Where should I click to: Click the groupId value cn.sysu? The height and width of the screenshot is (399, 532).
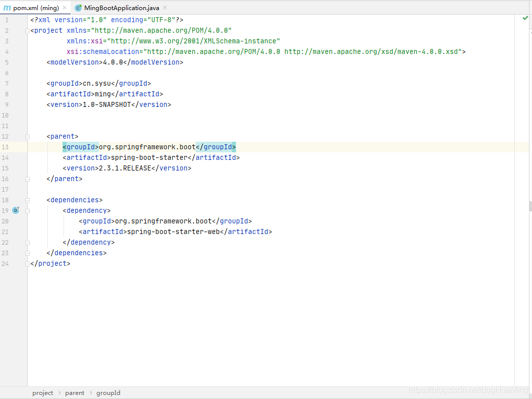coord(97,83)
